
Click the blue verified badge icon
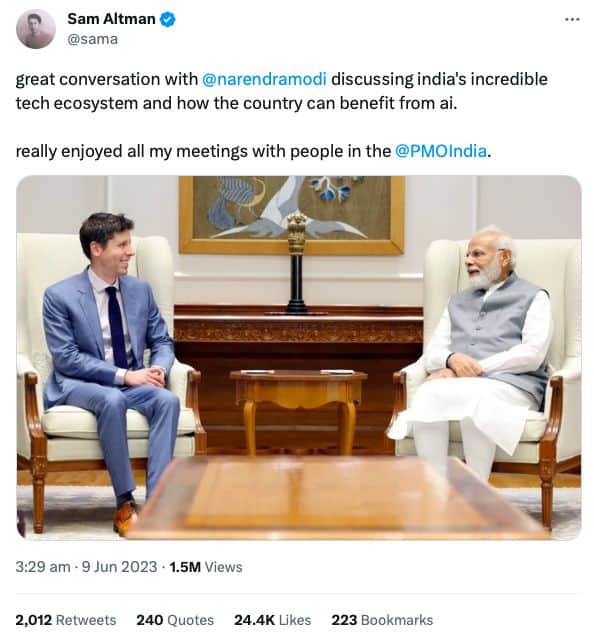[x=167, y=19]
